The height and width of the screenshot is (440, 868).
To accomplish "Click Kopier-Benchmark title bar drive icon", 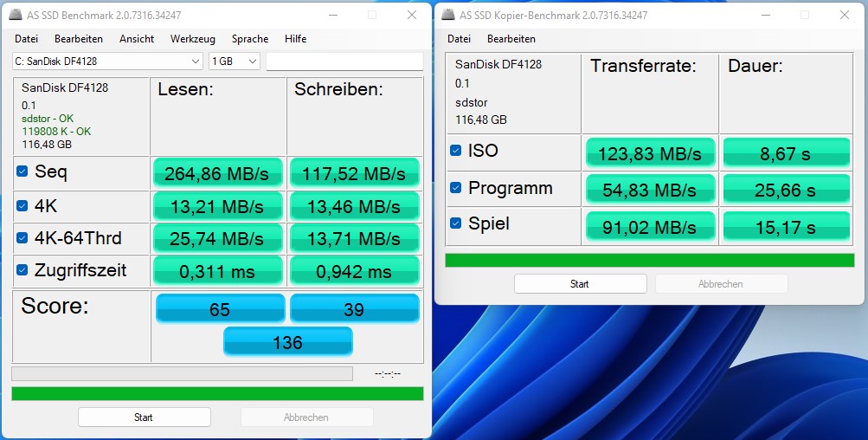I will [448, 15].
